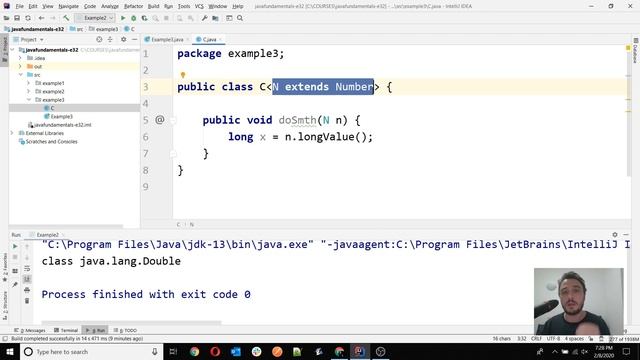
Task: Open Opera from the taskbar
Action: coord(215,351)
